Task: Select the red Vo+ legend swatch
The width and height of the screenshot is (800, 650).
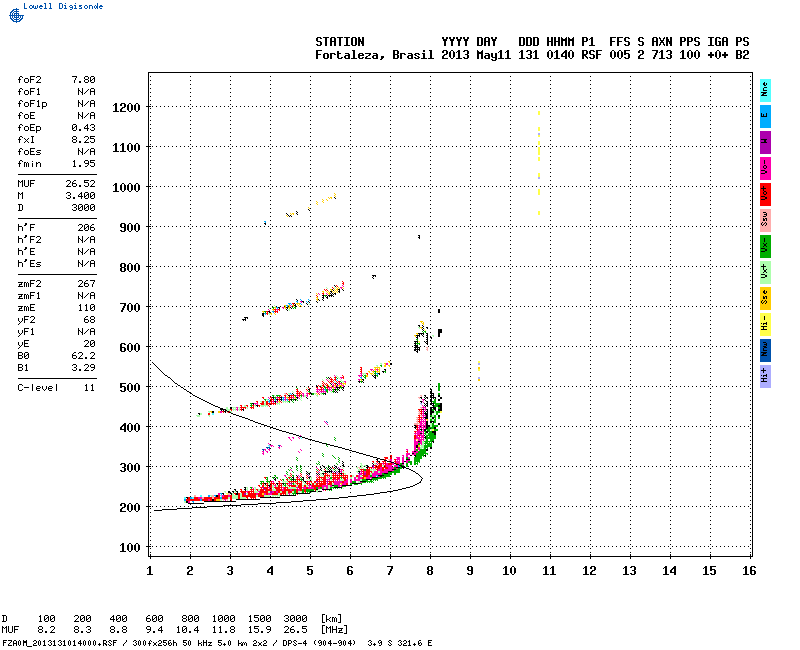Action: [765, 194]
